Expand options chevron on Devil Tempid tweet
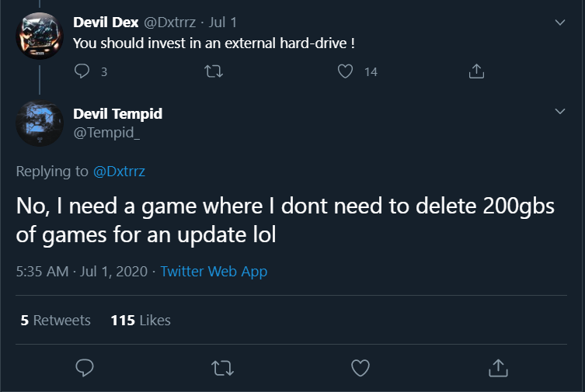The image size is (585, 392). (x=560, y=113)
